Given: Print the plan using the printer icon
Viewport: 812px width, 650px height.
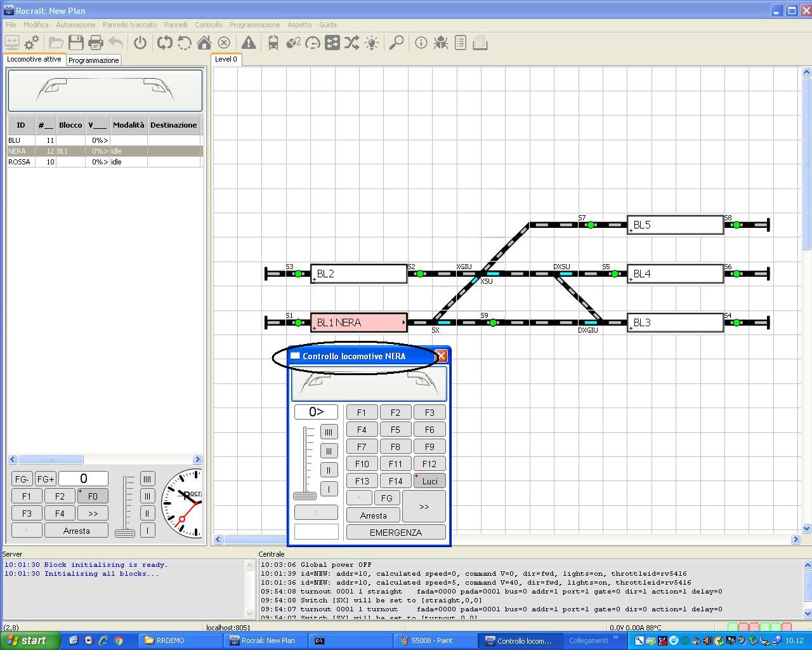Looking at the screenshot, I should pyautogui.click(x=95, y=43).
